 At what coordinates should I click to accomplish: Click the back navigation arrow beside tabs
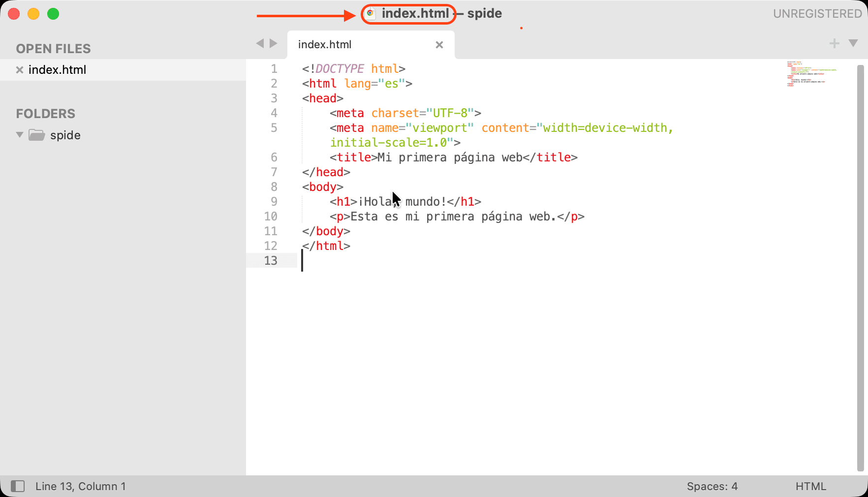(260, 44)
